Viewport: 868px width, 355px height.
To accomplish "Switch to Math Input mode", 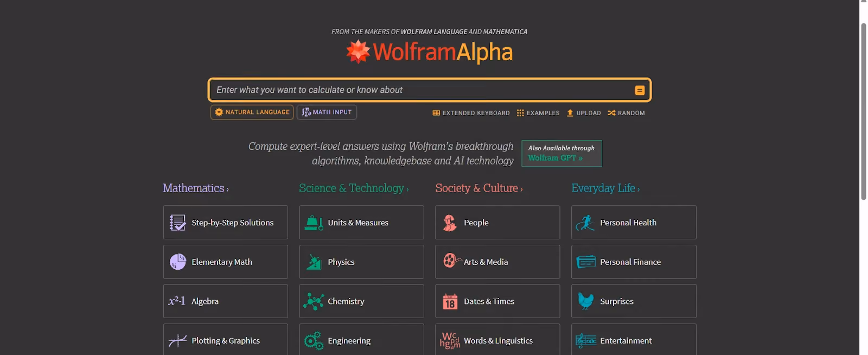I will (327, 112).
